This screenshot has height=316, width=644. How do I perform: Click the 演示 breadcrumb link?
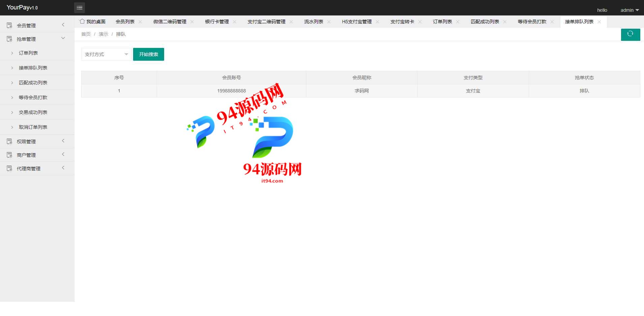(103, 34)
